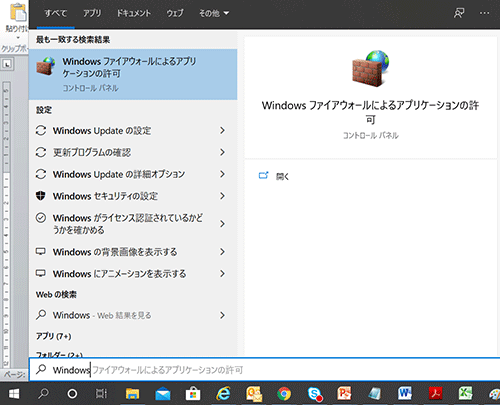The height and width of the screenshot is (405, 500).
Task: Switch to the すべて search tab
Action: point(56,13)
